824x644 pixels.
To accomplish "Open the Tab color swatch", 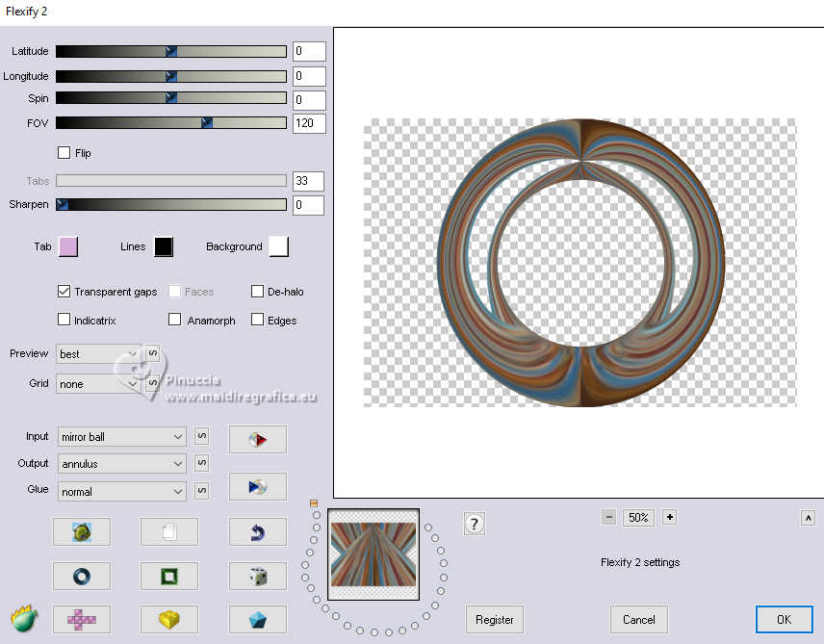I will 68,246.
